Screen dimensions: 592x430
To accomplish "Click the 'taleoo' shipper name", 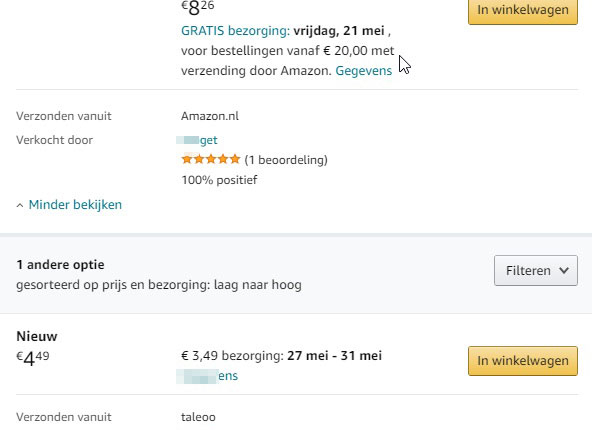I will [198, 417].
